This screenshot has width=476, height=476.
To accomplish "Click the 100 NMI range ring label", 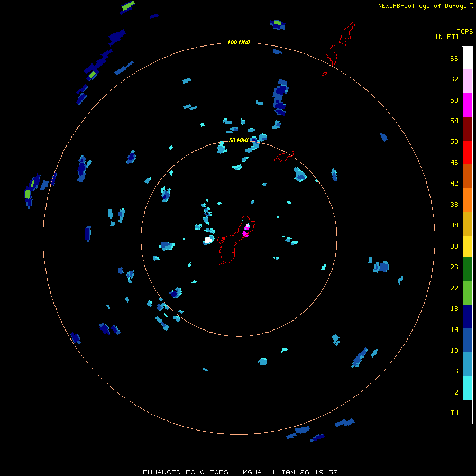I will point(239,42).
